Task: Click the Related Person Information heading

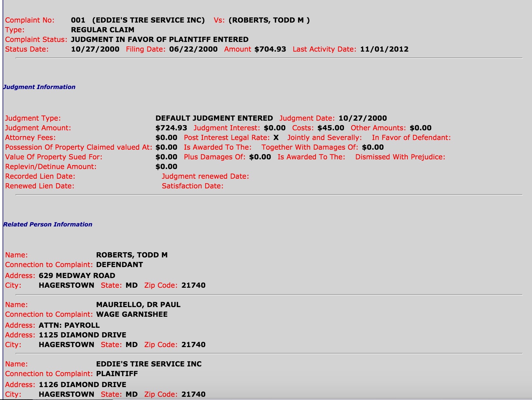Action: 48,224
